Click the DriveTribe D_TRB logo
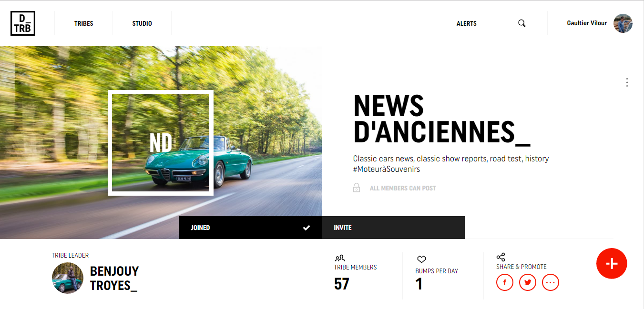The image size is (644, 309). point(23,23)
